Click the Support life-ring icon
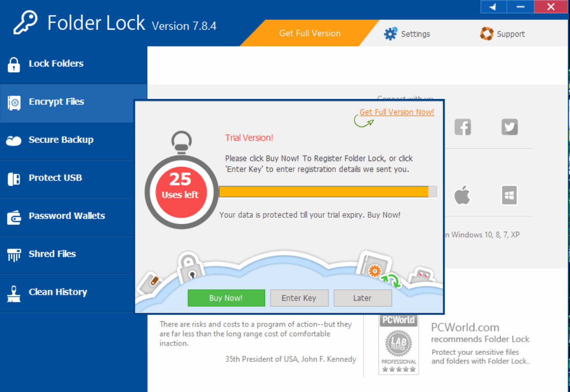This screenshot has height=392, width=570. [487, 33]
